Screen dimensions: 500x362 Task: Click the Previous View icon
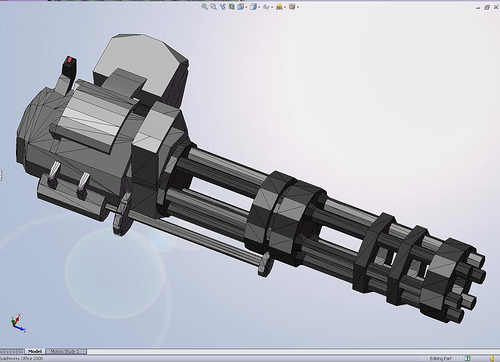[223, 7]
